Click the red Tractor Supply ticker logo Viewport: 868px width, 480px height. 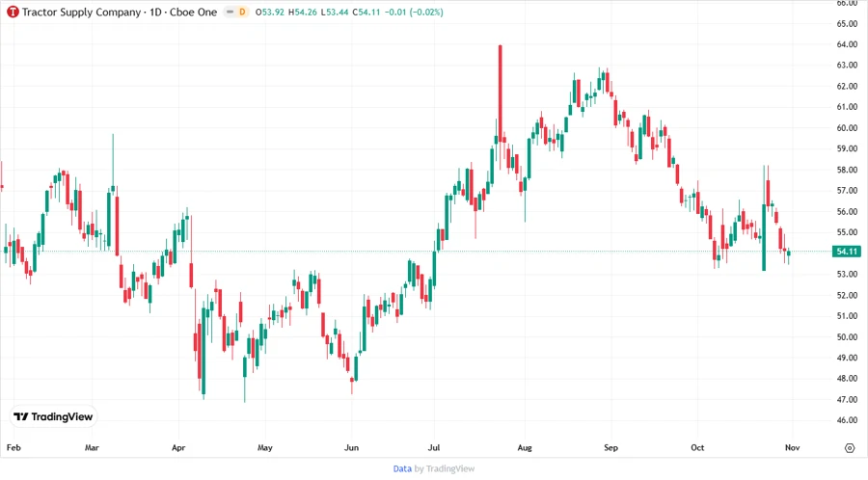[x=13, y=12]
